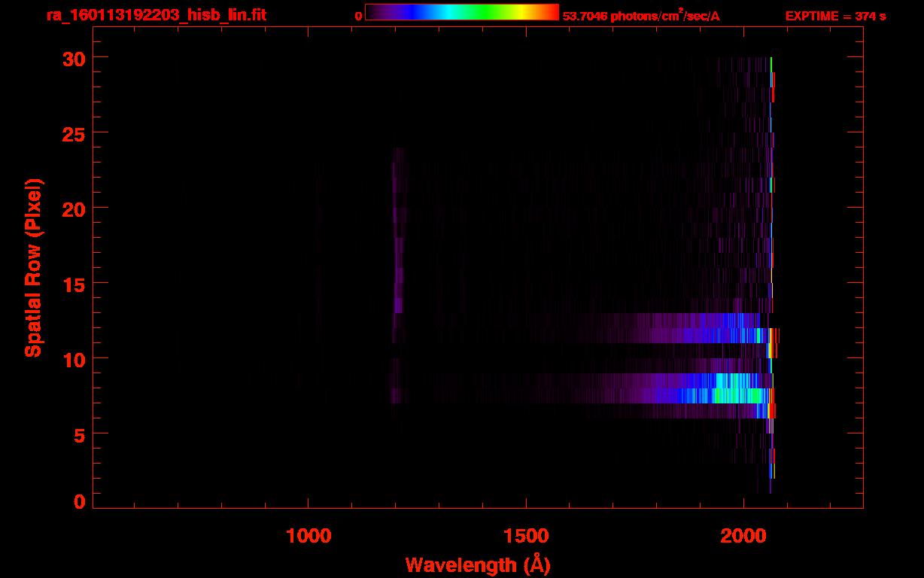Screen dimensions: 924x578
Task: Click the 0 label at the left of the color bar
Action: tap(358, 16)
